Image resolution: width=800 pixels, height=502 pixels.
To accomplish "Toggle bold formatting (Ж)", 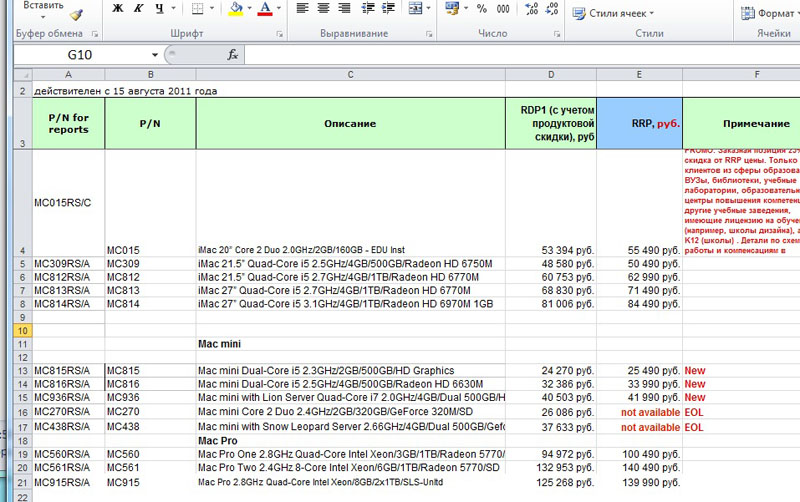I will coord(118,8).
